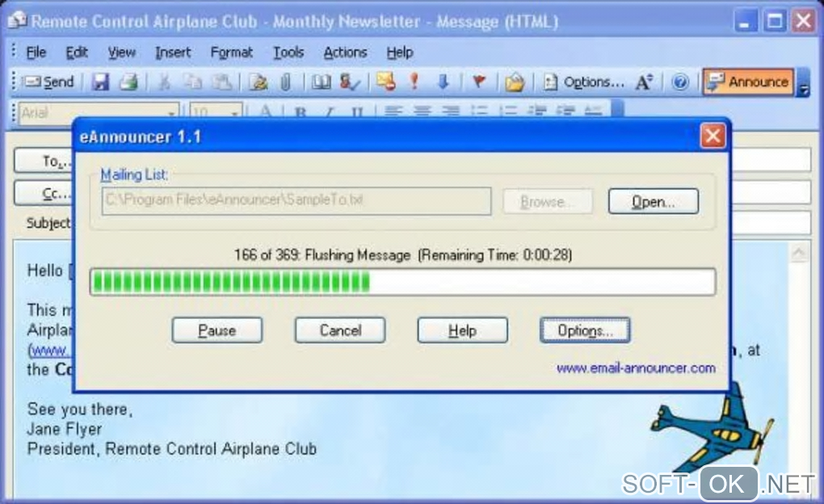Print the message using the printer icon

(128, 82)
